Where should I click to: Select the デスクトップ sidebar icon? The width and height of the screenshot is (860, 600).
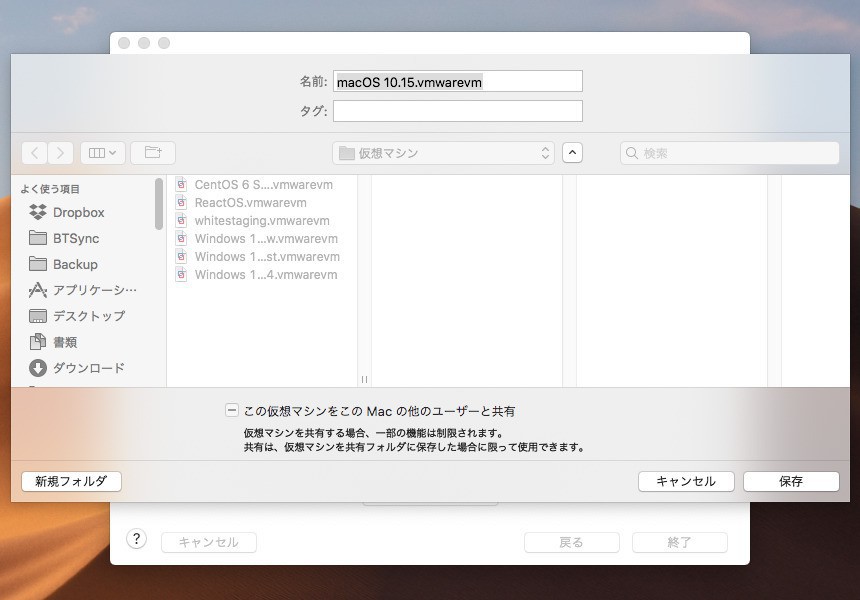point(38,316)
